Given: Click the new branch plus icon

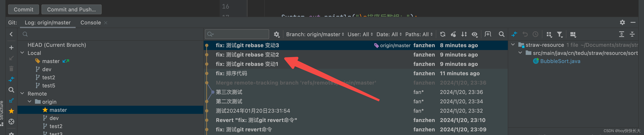Looking at the screenshot, I should 11,48.
